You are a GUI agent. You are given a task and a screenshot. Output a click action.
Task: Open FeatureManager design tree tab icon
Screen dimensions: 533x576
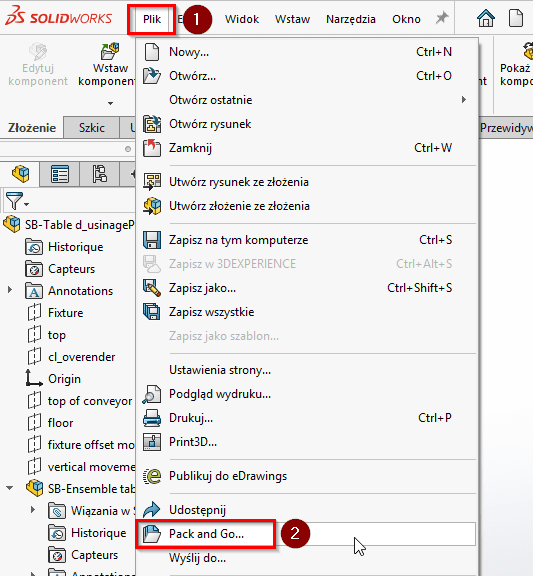20,174
